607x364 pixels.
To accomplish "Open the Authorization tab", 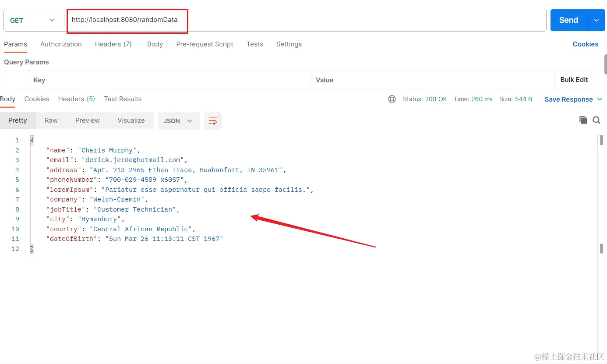I will tap(61, 44).
